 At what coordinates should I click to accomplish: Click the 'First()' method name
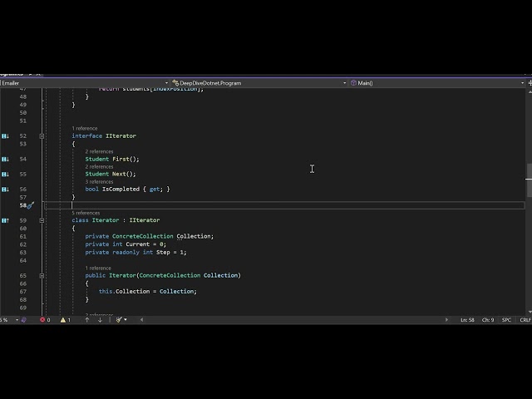126,159
